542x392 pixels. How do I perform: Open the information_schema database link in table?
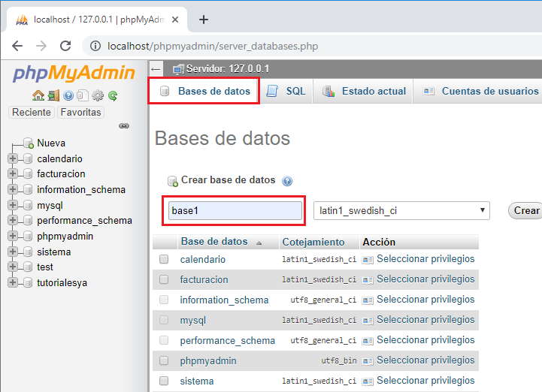click(x=224, y=300)
